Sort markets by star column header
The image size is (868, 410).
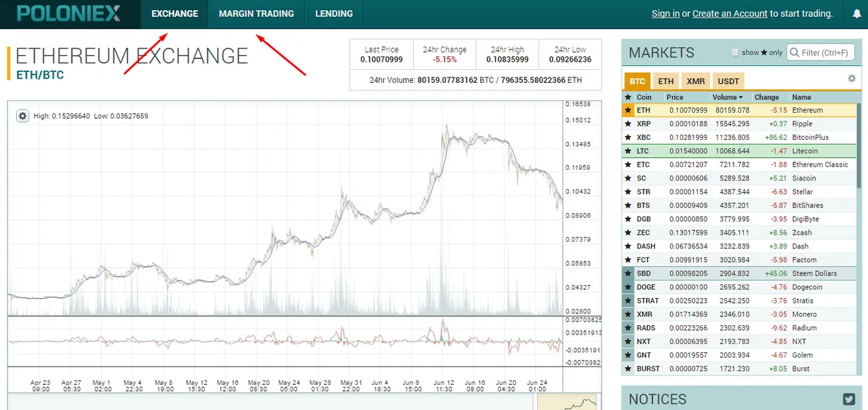[628, 97]
